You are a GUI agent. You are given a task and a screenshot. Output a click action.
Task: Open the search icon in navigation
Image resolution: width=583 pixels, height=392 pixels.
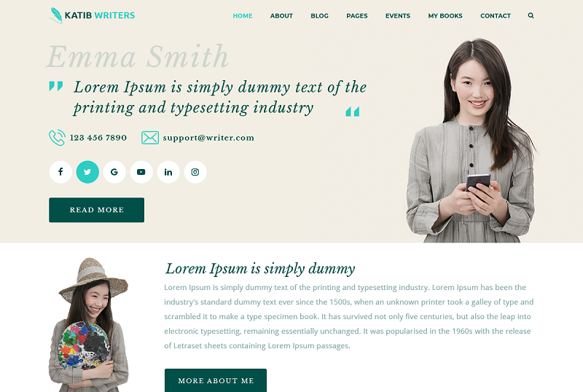pos(531,15)
